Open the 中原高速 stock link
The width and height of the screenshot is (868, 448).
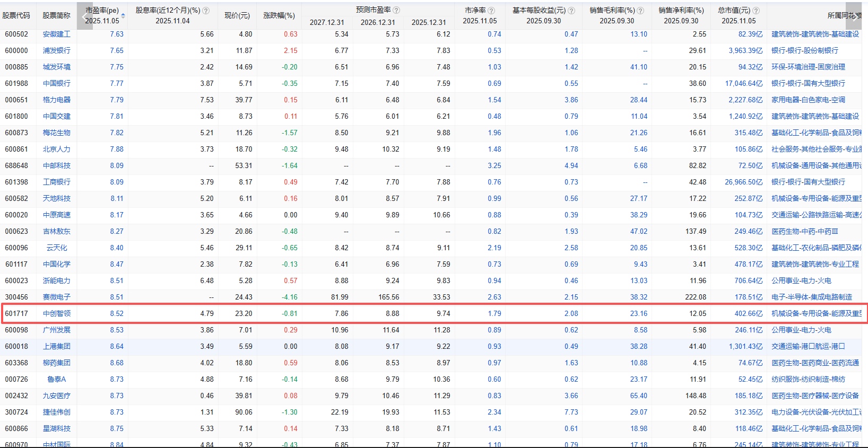[x=57, y=215]
